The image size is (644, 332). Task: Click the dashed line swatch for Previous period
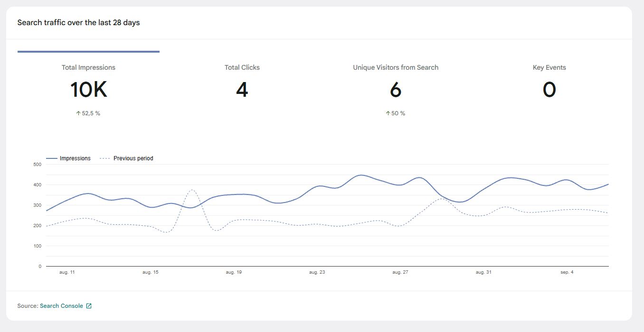(105, 158)
